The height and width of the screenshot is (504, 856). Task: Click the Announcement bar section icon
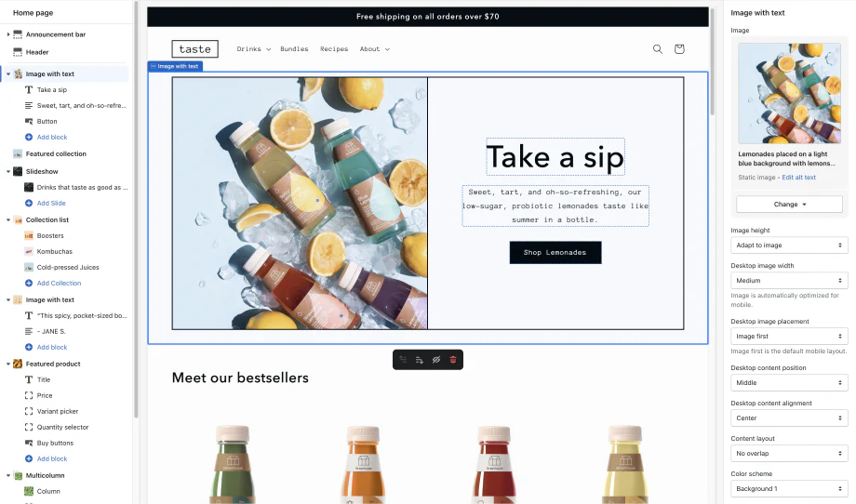tap(18, 34)
